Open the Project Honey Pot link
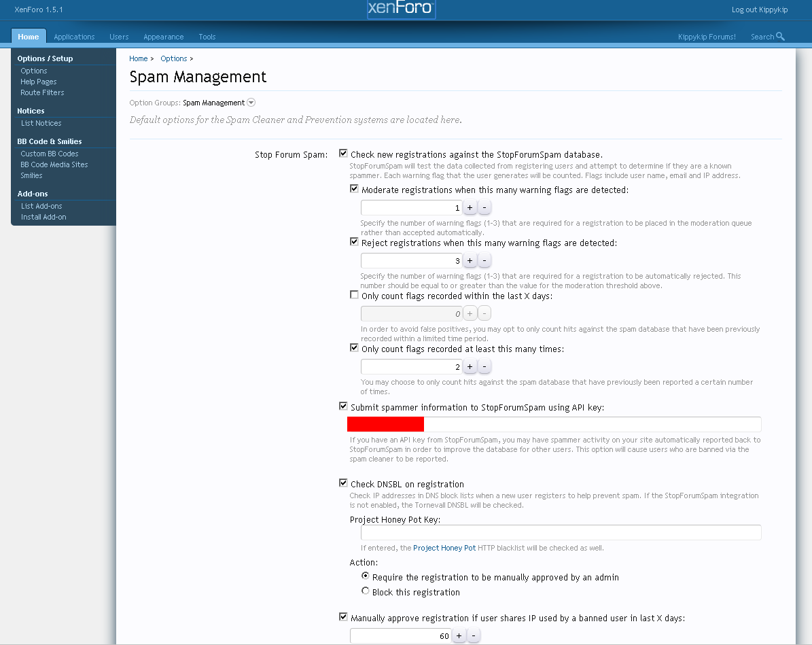Screen dimensions: 812x645 [444, 548]
